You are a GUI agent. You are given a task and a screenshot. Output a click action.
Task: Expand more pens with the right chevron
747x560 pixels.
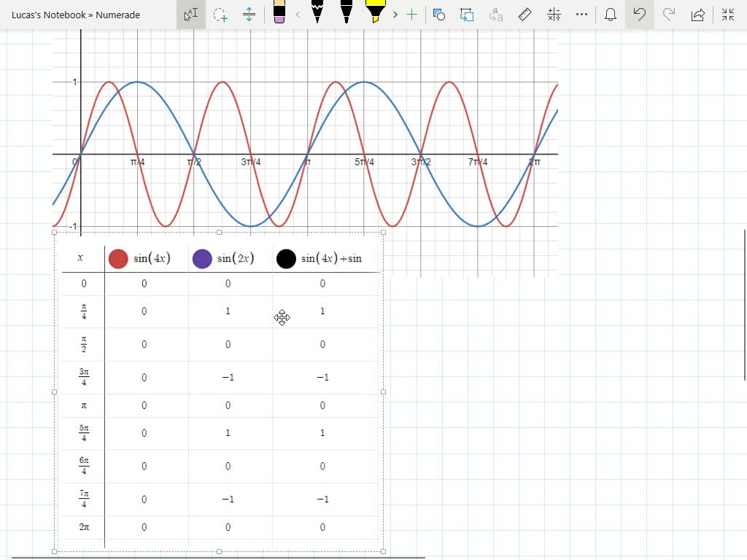click(395, 15)
